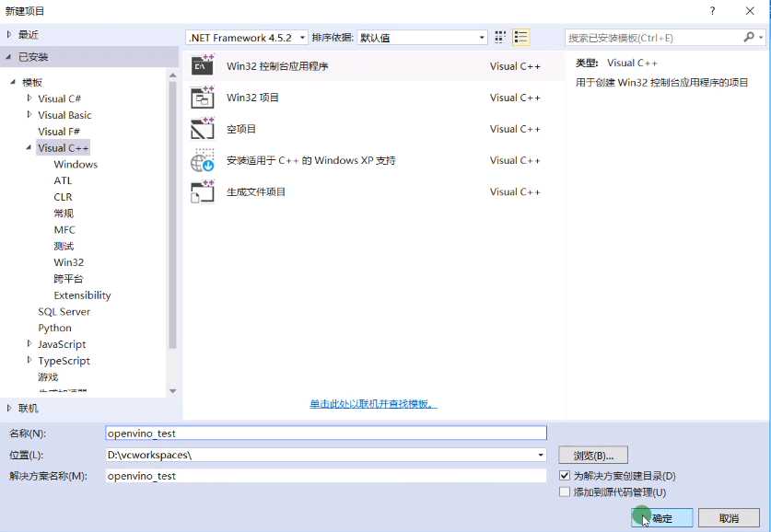Image resolution: width=771 pixels, height=532 pixels.
Task: Select the CLR template category
Action: [63, 196]
